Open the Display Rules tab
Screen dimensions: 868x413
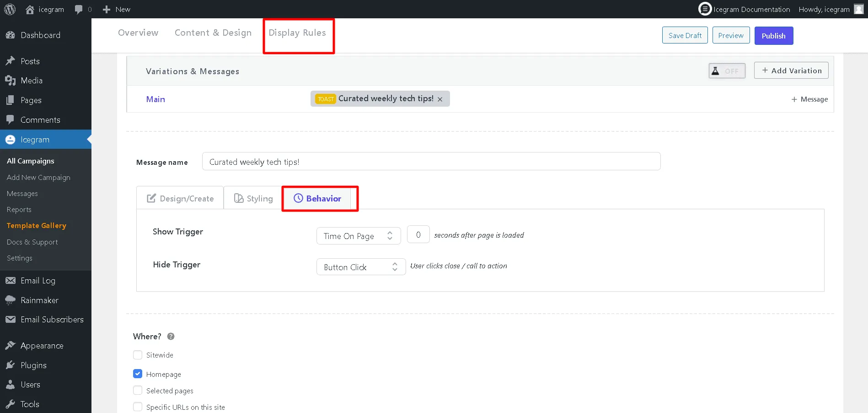(x=297, y=33)
